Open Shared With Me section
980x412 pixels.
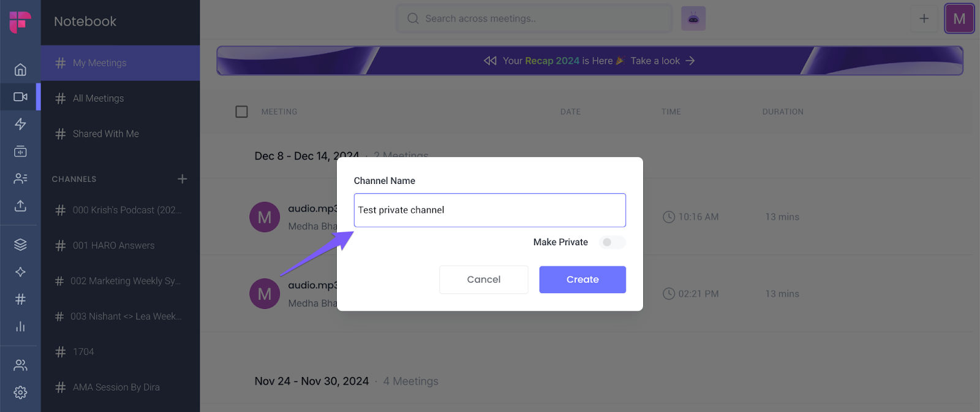(x=105, y=134)
